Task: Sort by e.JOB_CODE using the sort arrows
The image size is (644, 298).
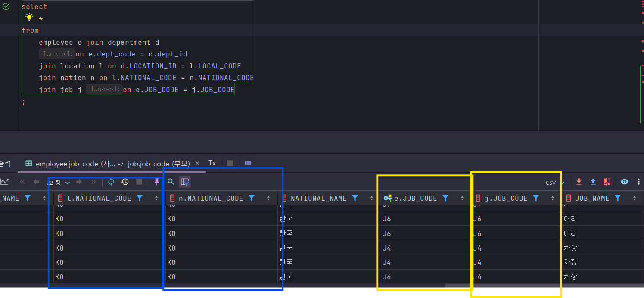Action: coord(462,198)
